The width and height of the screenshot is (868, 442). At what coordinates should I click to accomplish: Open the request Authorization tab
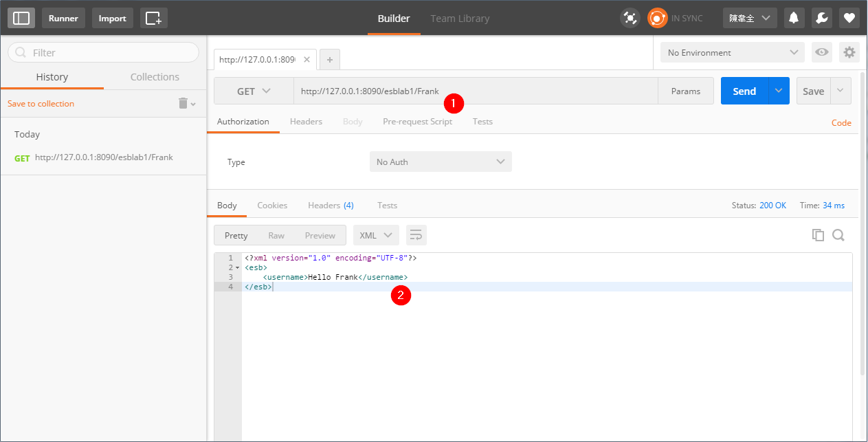pyautogui.click(x=243, y=122)
